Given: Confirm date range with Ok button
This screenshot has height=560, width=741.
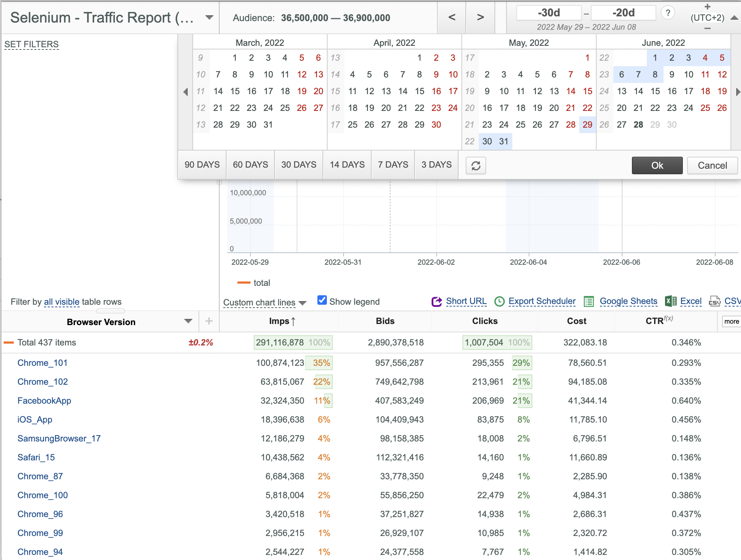Looking at the screenshot, I should click(657, 165).
